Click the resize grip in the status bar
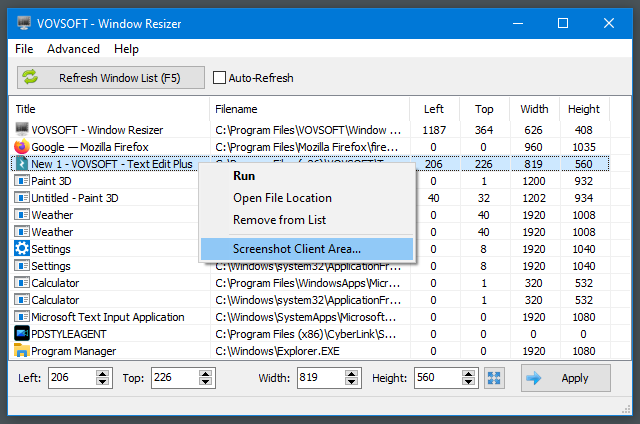640x424 pixels. tap(626, 409)
